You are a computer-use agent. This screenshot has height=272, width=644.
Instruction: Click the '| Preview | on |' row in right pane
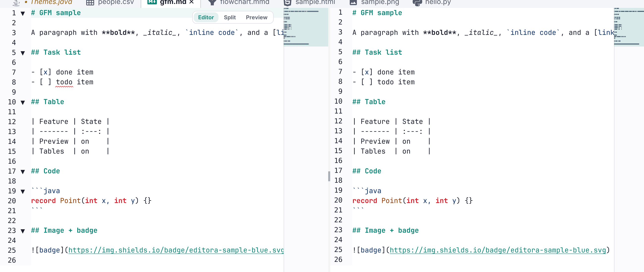point(392,141)
